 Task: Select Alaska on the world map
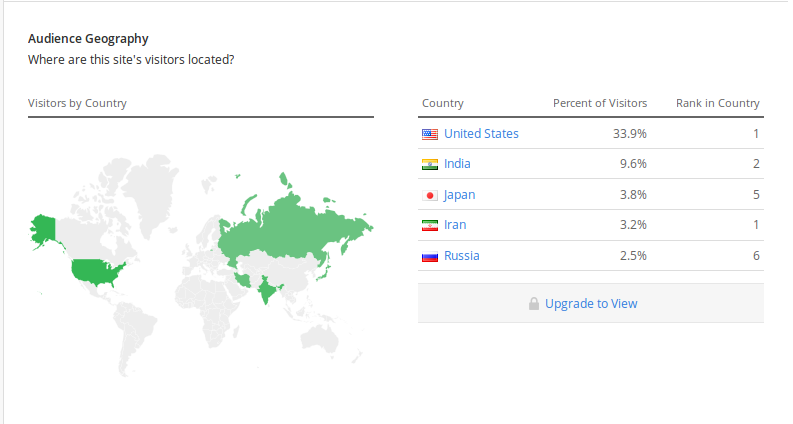pyautogui.click(x=44, y=230)
